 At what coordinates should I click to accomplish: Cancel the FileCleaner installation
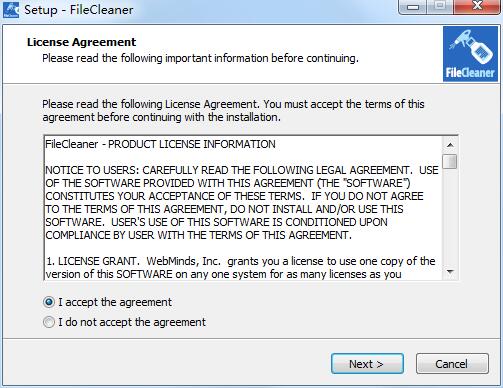[452, 364]
